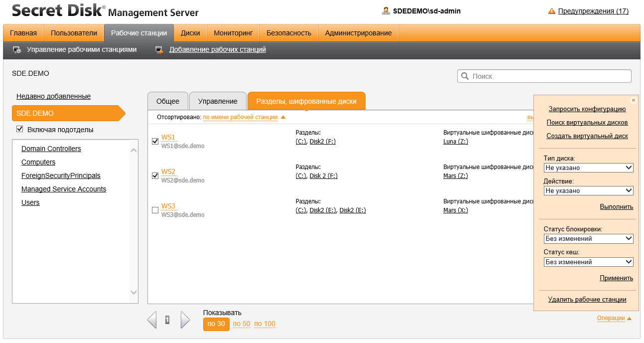
Task: Open the Пользователи menu tab
Action: [x=74, y=33]
